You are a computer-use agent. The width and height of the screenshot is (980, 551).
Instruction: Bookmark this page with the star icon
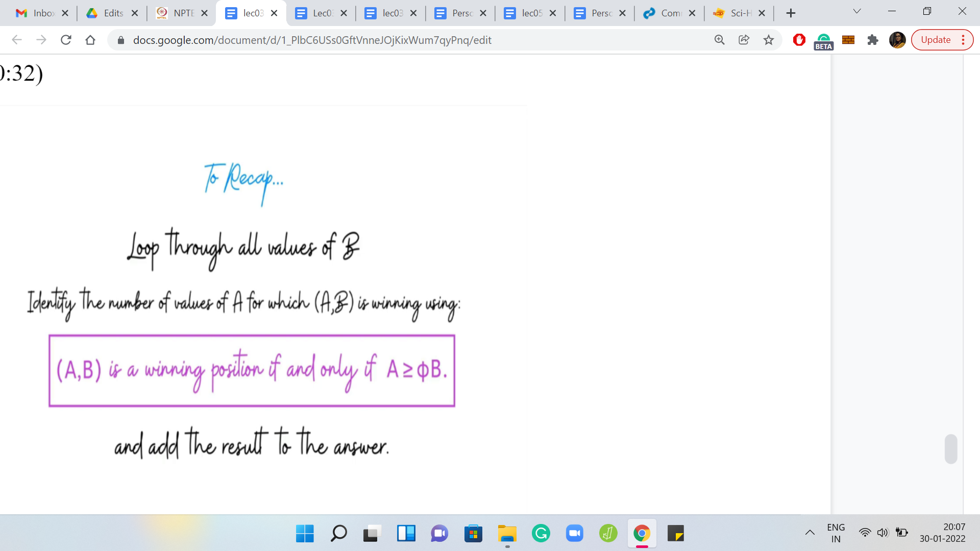(768, 40)
